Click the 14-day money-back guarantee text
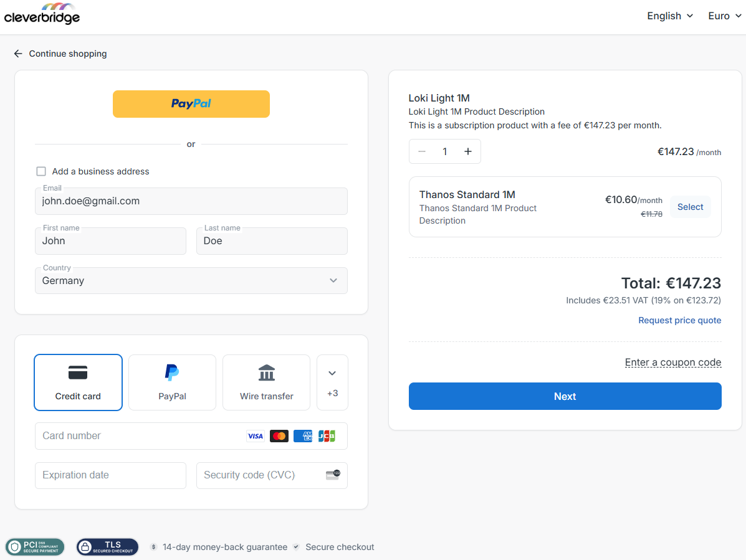This screenshot has width=746, height=560. tap(225, 547)
